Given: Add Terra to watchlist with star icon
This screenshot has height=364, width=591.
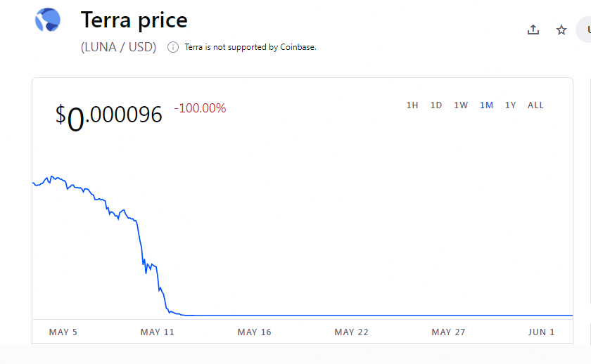Looking at the screenshot, I should (x=561, y=30).
